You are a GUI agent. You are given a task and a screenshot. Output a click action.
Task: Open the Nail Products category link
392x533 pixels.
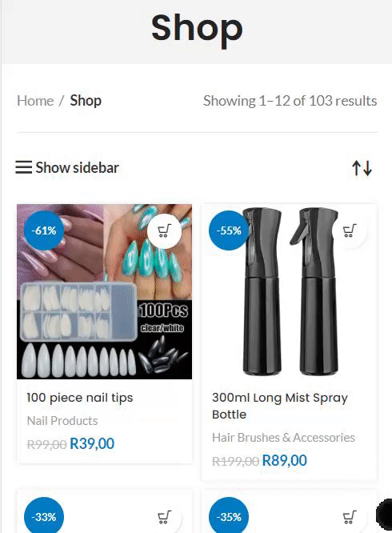[62, 421]
